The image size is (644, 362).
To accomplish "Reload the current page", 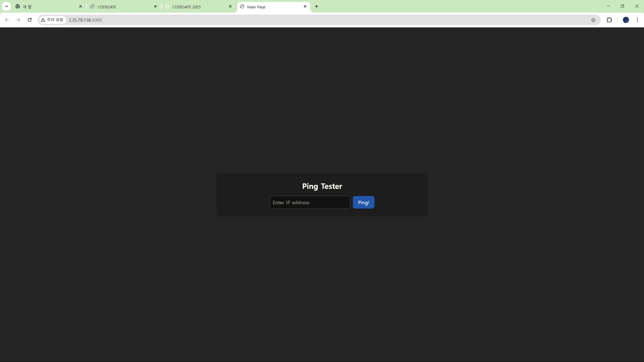I will (x=30, y=20).
